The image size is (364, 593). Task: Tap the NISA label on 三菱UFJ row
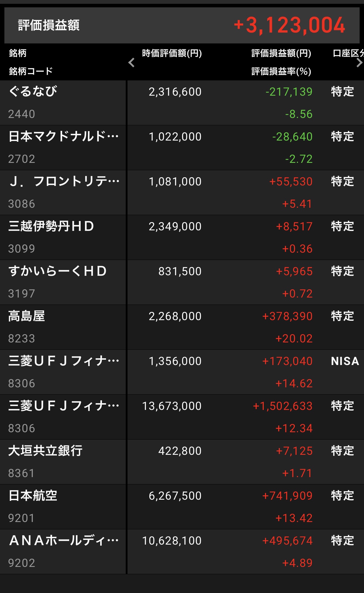point(345,361)
